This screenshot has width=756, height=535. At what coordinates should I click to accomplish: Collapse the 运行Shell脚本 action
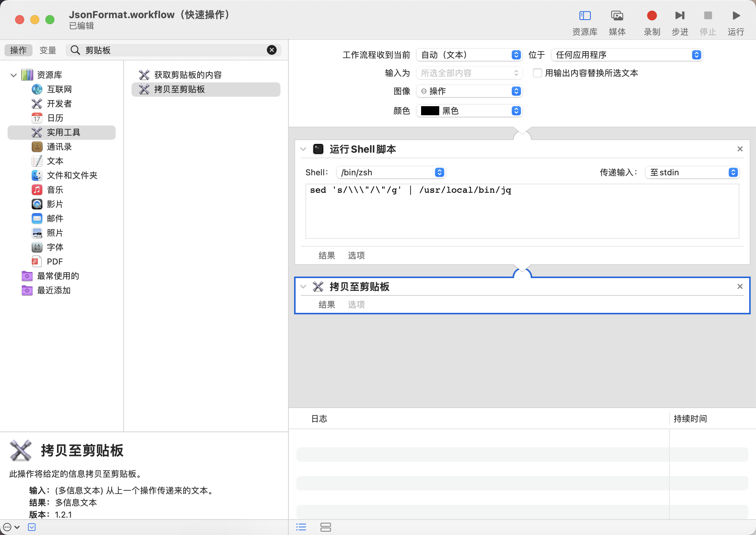pyautogui.click(x=303, y=149)
